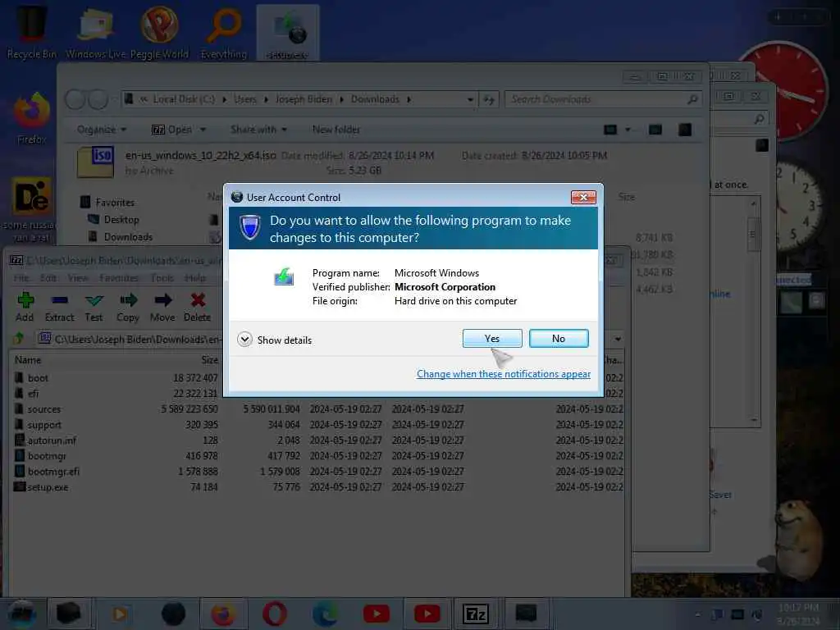Open 7-Zip taskbar button
The width and height of the screenshot is (840, 630).
(x=476, y=614)
